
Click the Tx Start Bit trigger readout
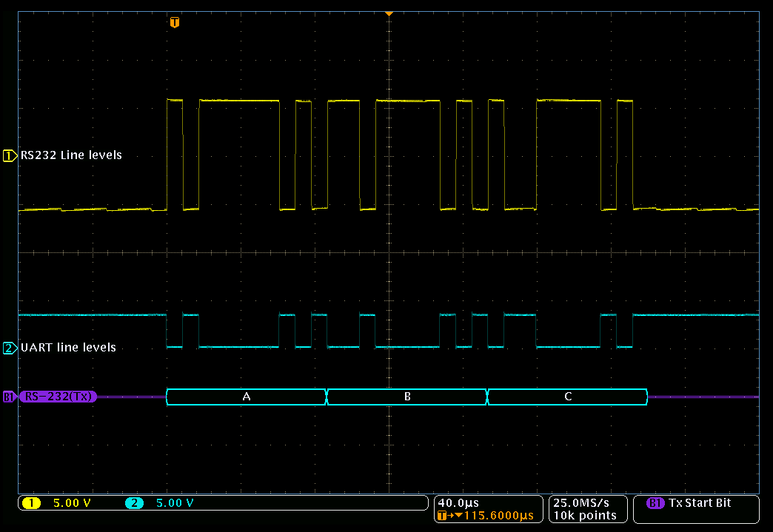pos(700,503)
